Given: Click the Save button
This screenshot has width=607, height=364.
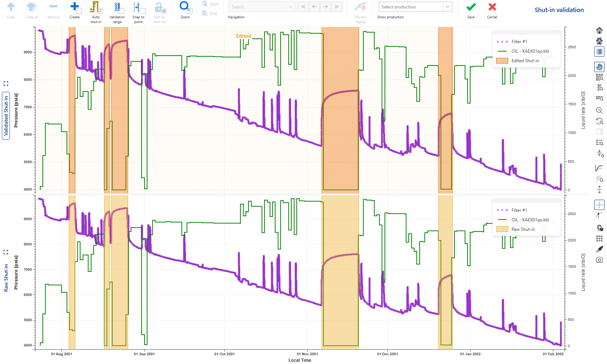Looking at the screenshot, I should pos(471,10).
